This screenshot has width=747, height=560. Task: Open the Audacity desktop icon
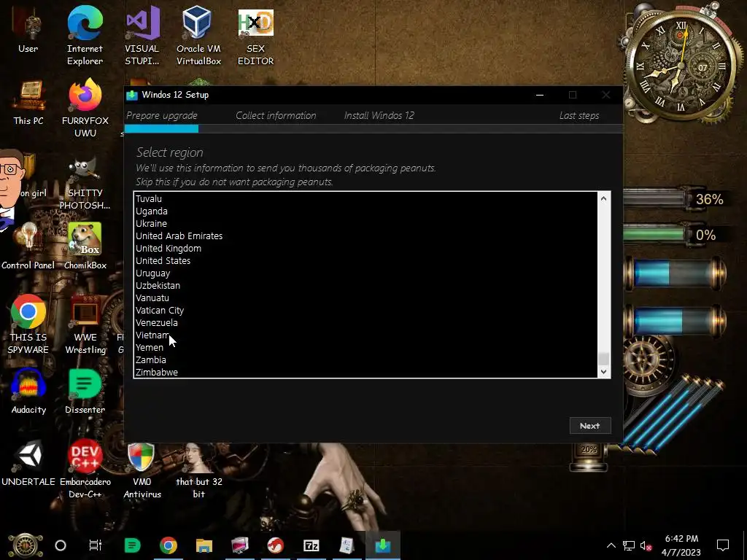(x=28, y=392)
